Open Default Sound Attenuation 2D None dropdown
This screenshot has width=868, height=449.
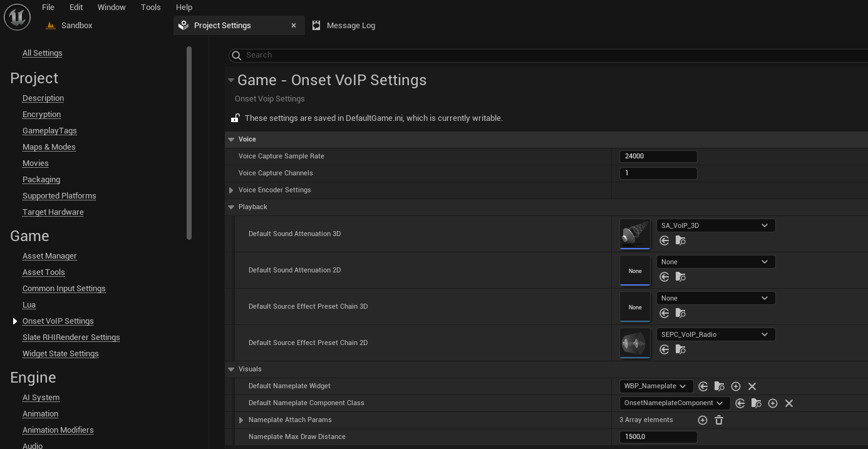point(716,262)
